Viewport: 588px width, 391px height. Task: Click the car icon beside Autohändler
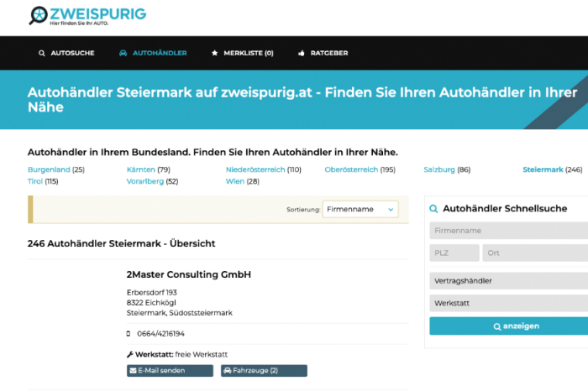(x=123, y=53)
